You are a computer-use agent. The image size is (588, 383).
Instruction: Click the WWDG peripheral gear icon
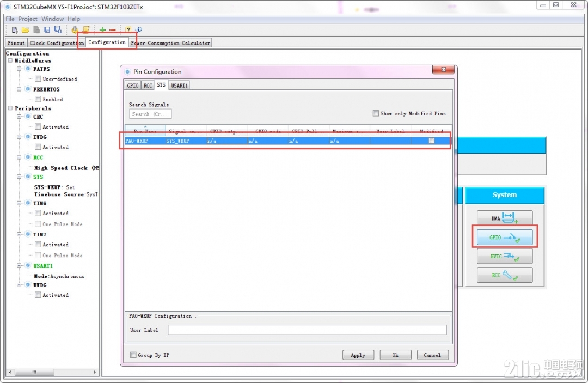(x=28, y=285)
